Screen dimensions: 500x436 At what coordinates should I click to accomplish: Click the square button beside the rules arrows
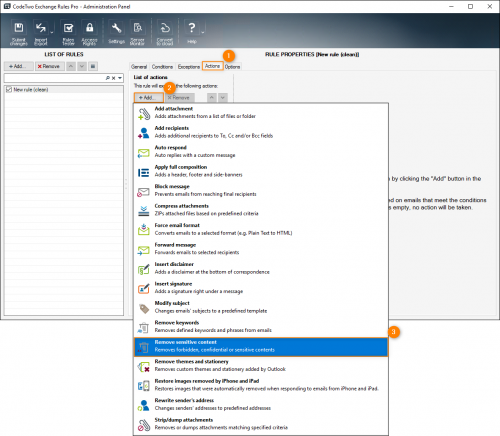93,66
